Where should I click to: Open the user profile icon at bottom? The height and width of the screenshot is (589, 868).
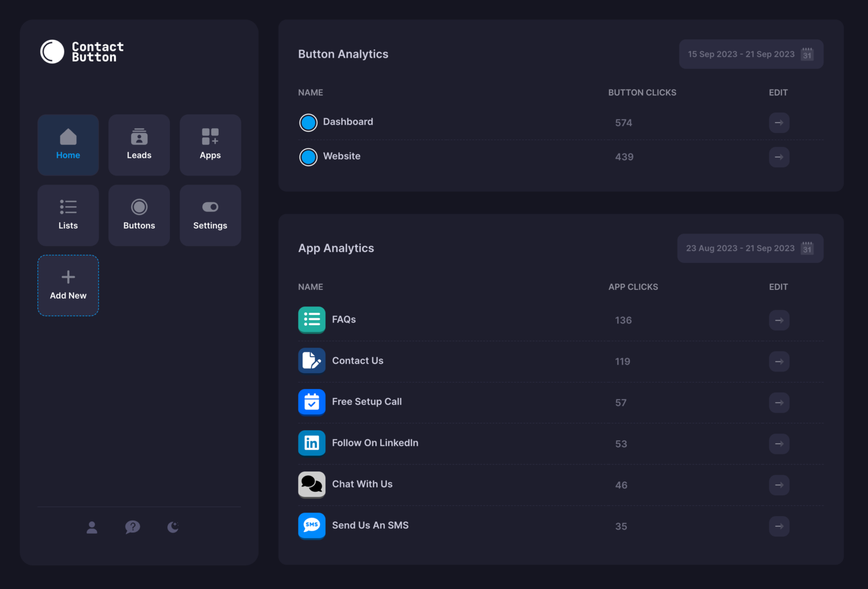92,527
